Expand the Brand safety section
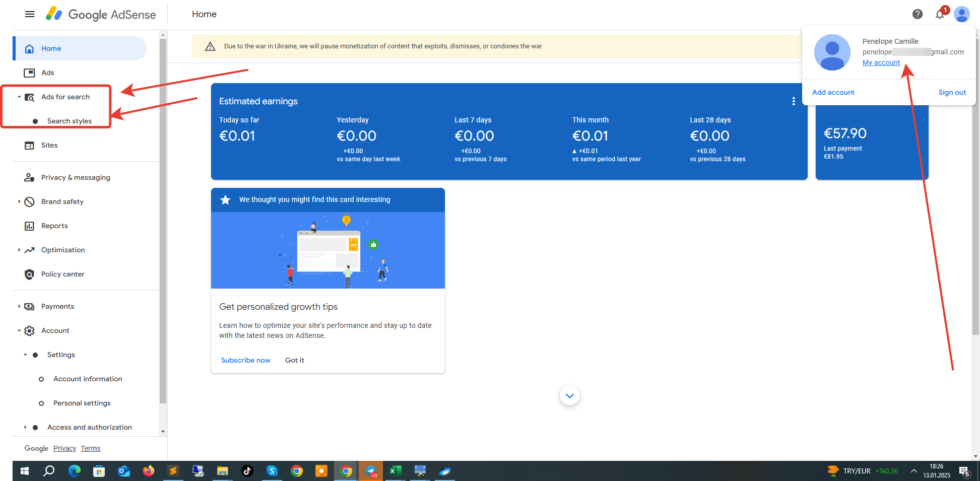980x481 pixels. coord(19,201)
